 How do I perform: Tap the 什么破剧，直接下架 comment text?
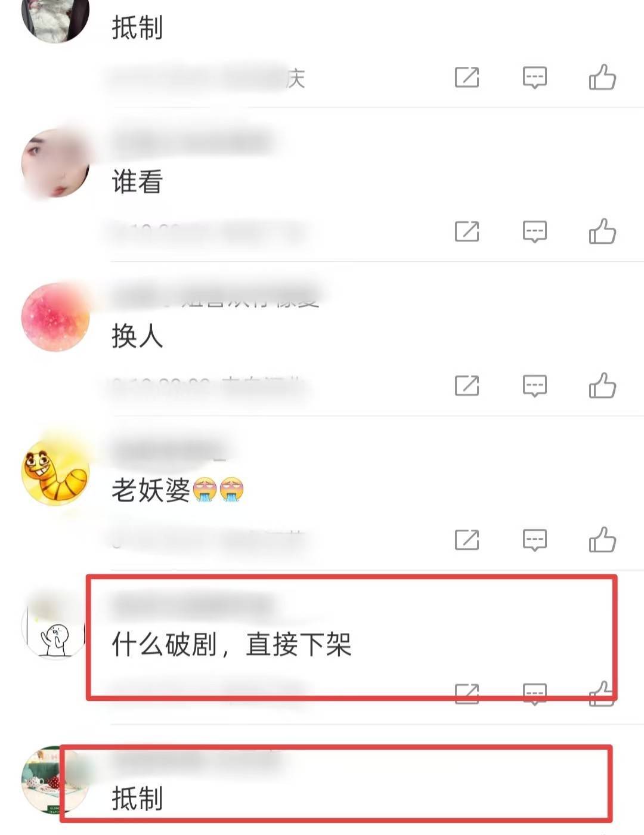pyautogui.click(x=231, y=645)
